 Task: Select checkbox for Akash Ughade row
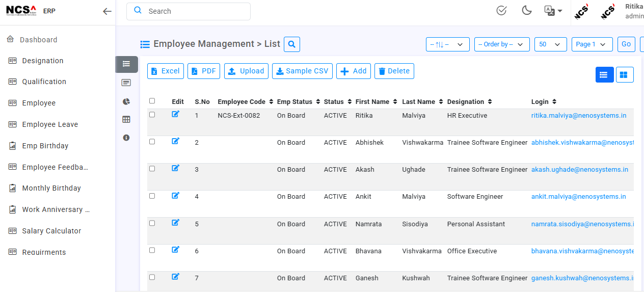[152, 169]
